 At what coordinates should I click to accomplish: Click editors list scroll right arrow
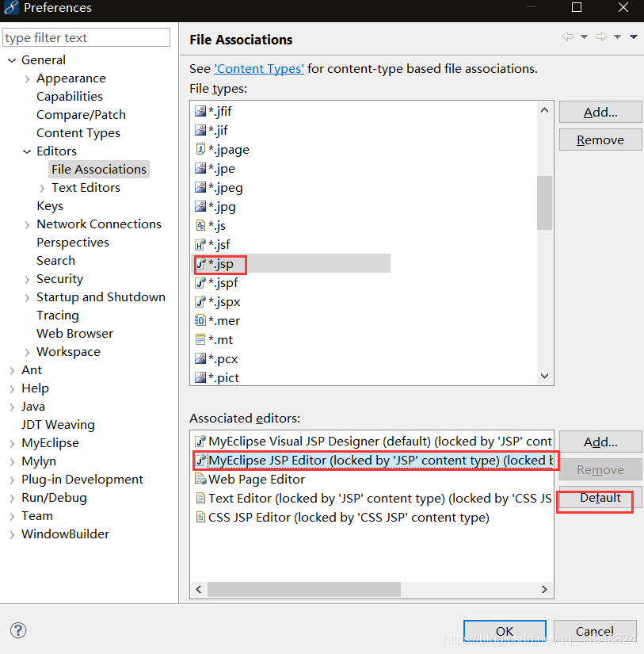coord(544,589)
